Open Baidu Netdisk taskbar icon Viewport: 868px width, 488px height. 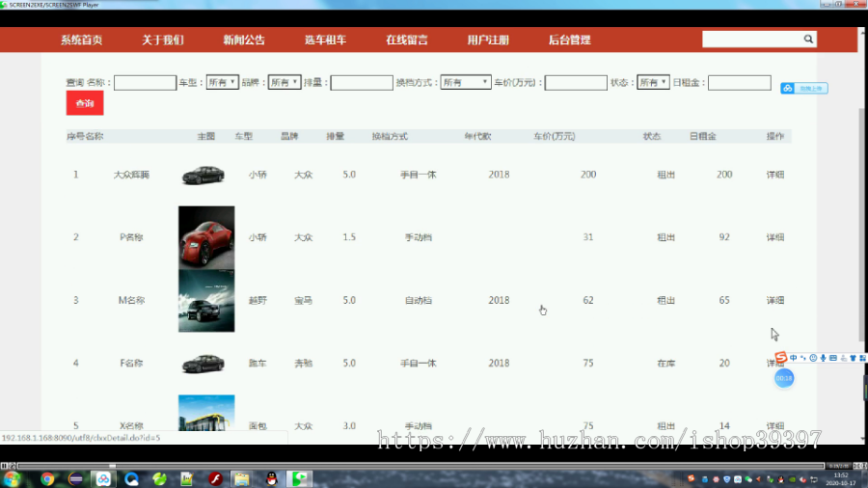click(103, 479)
